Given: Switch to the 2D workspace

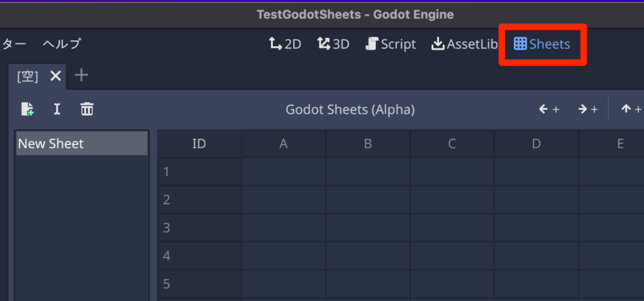Looking at the screenshot, I should click(285, 44).
